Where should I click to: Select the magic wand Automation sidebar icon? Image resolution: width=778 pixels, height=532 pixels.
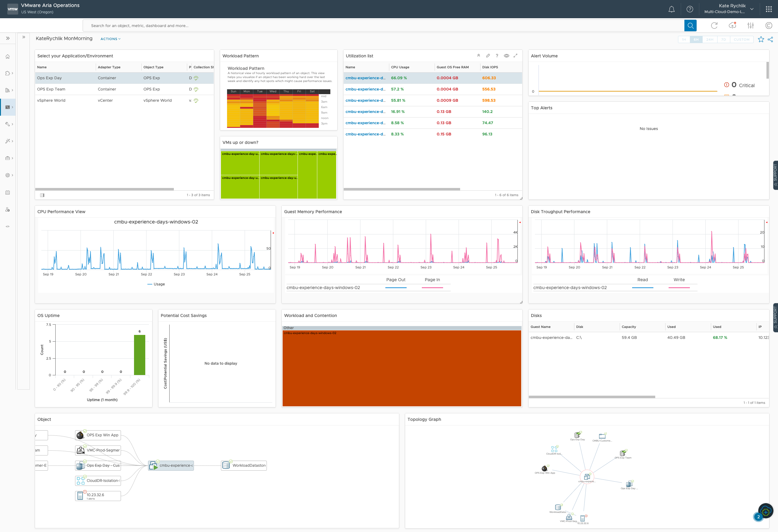pyautogui.click(x=7, y=141)
